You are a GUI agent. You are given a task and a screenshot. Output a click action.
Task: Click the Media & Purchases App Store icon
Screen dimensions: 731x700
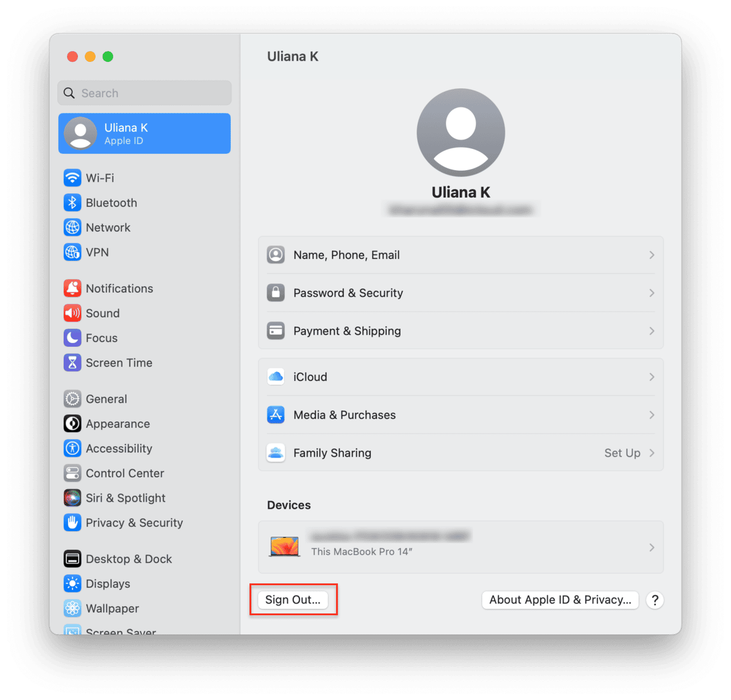276,415
